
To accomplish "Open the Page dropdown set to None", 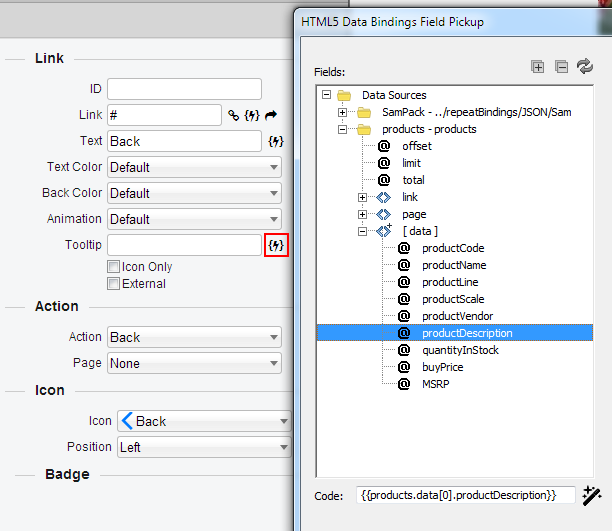I will click(x=194, y=364).
